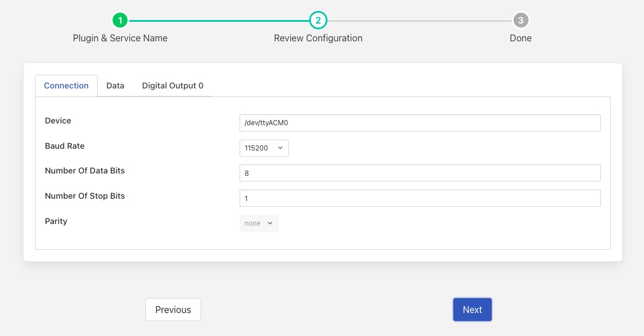Switch to the Digital Output 0 tab
The image size is (644, 336).
tap(172, 86)
